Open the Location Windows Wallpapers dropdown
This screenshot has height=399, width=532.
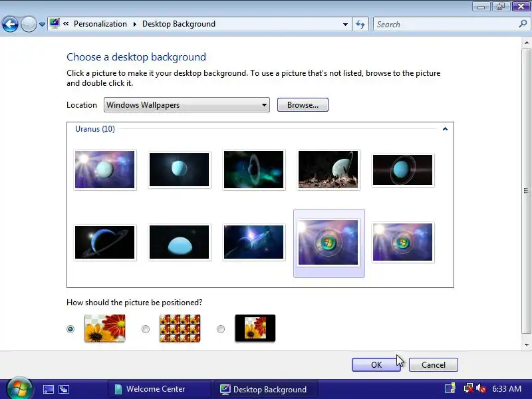pos(187,105)
